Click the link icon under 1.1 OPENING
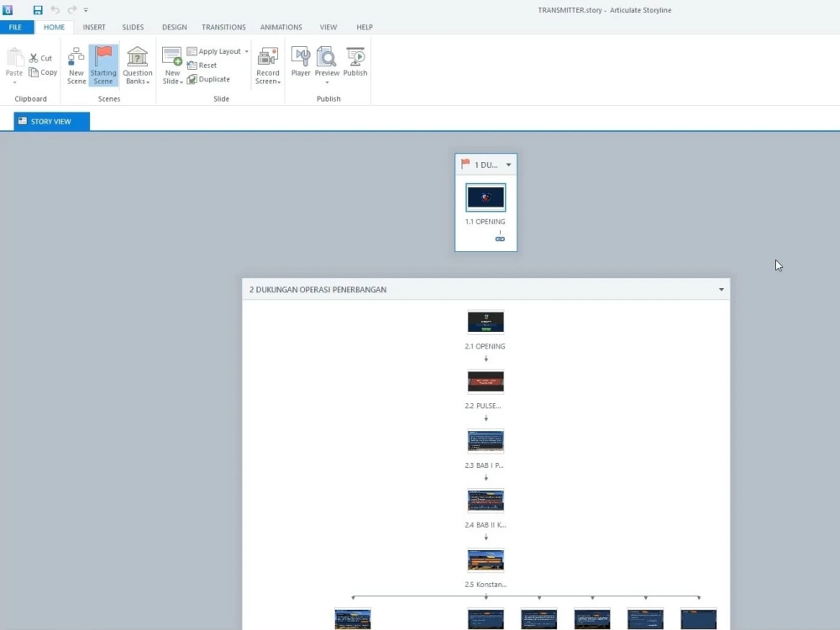This screenshot has width=840, height=630. [500, 239]
